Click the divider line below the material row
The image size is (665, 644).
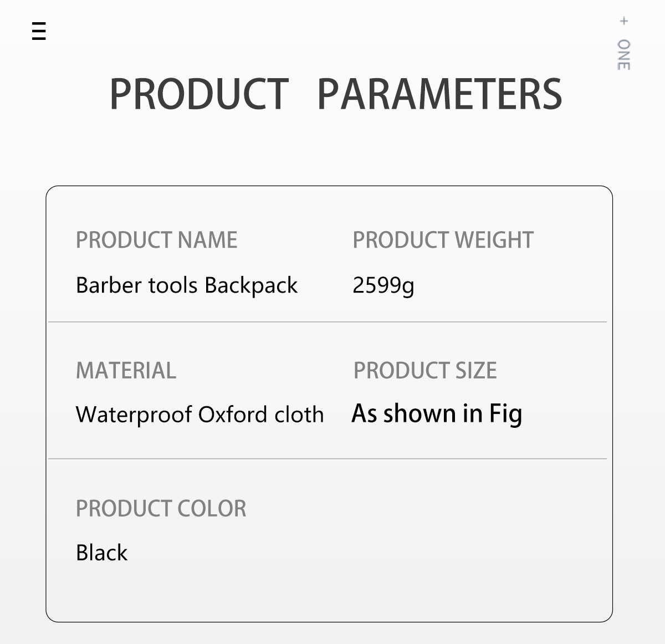(327, 458)
